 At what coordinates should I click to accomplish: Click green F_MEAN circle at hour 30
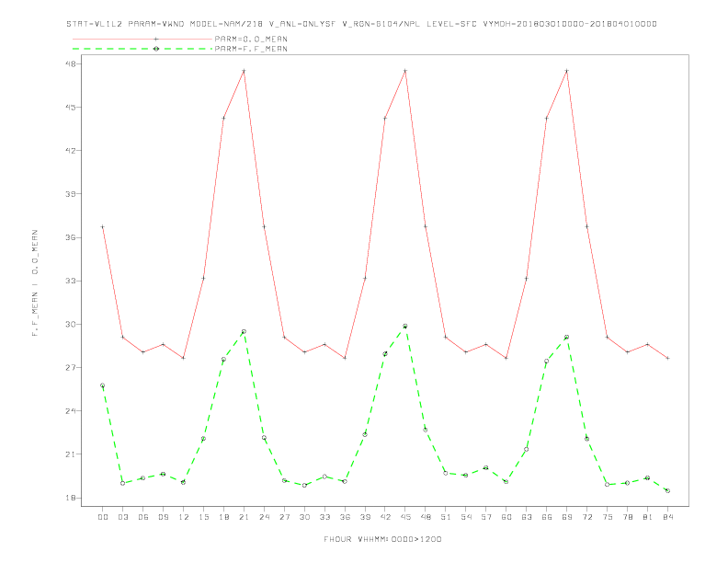point(304,485)
